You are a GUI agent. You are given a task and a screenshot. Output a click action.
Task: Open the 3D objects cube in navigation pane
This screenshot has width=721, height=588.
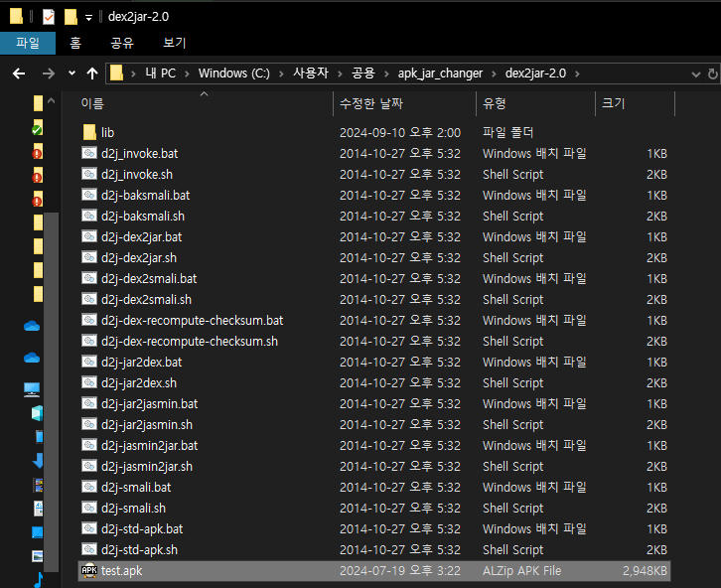38,413
